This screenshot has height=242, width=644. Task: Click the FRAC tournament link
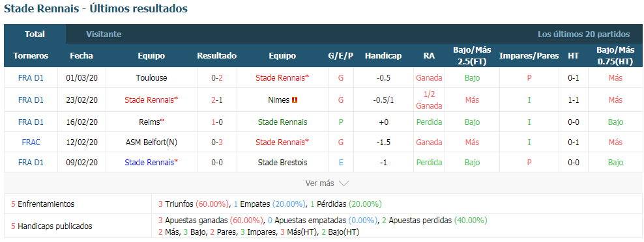31,142
